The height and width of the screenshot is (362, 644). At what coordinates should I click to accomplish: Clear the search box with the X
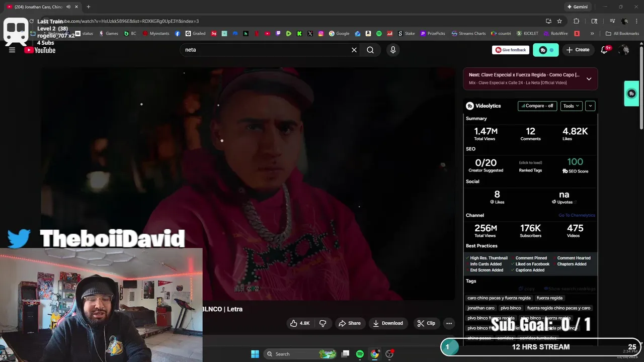354,50
